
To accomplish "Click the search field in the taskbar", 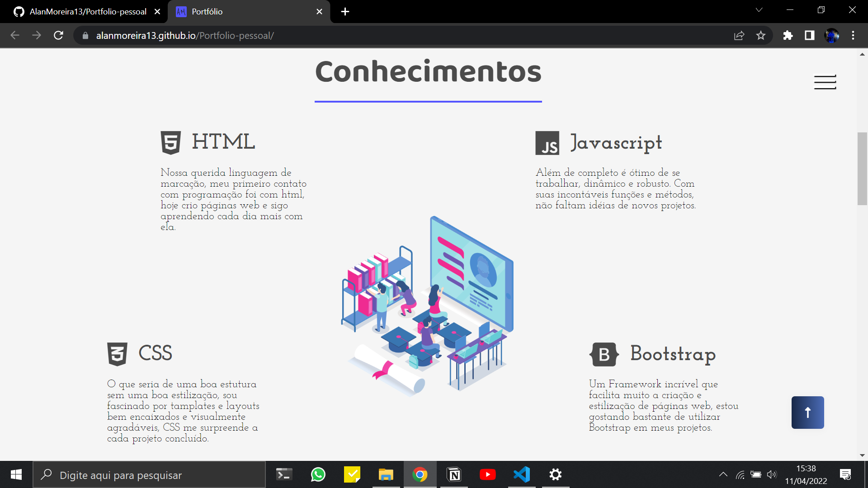I will 149,475.
